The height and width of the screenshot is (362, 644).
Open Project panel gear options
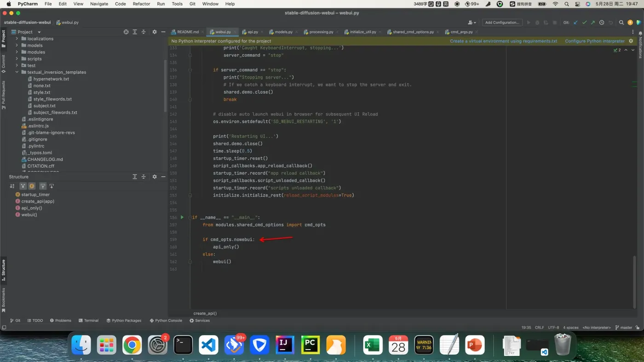tap(155, 32)
